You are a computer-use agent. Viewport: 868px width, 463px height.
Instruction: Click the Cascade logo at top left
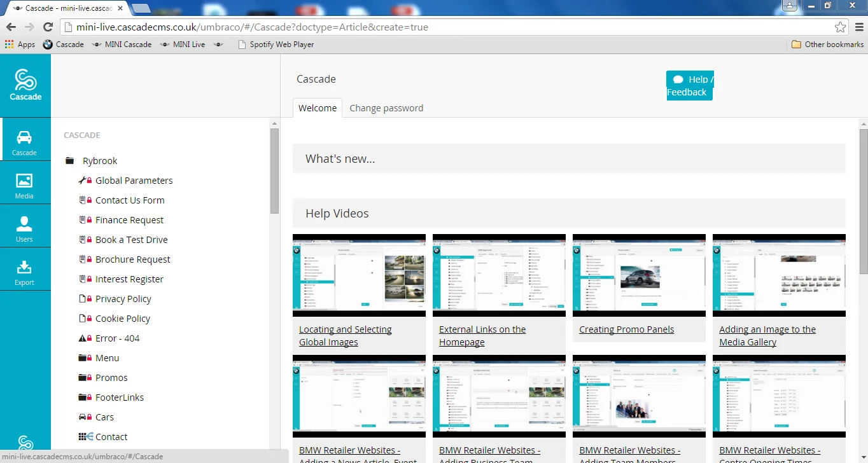(x=25, y=85)
